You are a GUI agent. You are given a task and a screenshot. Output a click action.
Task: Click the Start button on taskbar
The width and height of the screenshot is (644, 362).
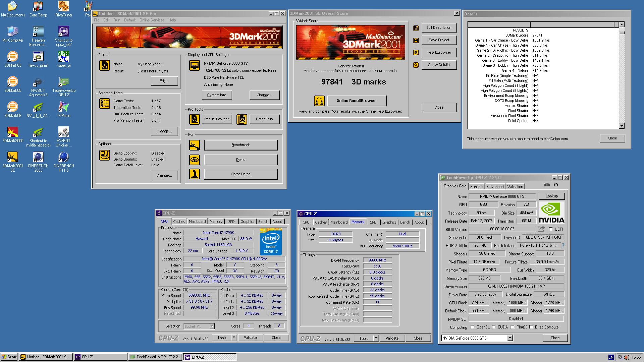[9, 357]
